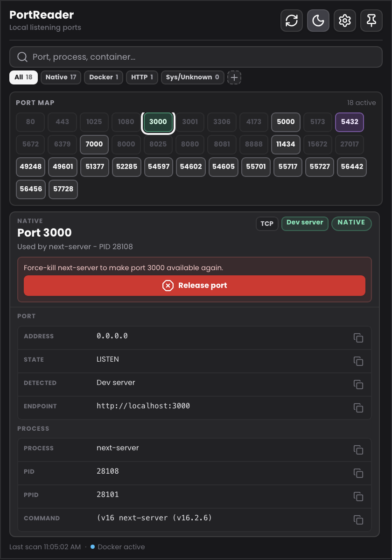392x560 pixels.
Task: Click inactive port 80 in the map
Action: tap(30, 122)
